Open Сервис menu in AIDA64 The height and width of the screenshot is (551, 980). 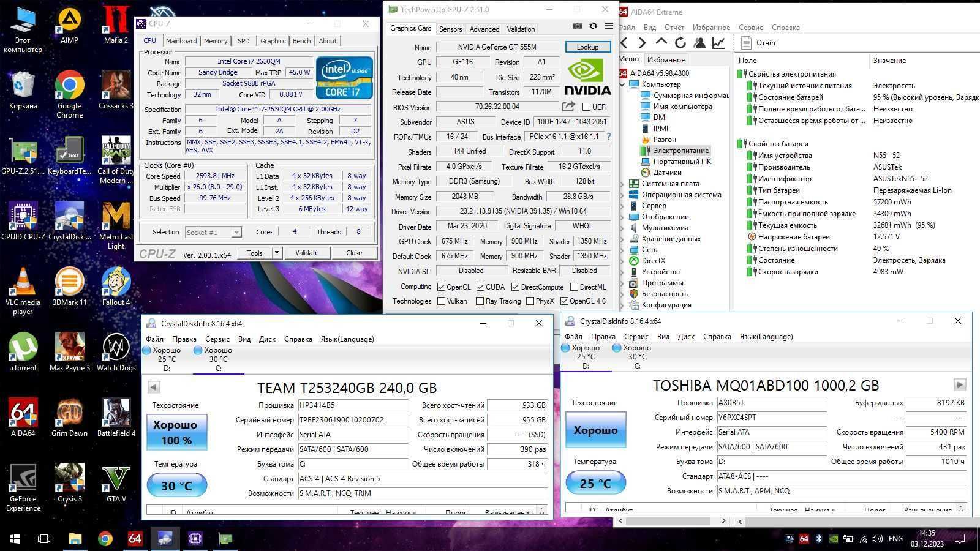pyautogui.click(x=750, y=28)
